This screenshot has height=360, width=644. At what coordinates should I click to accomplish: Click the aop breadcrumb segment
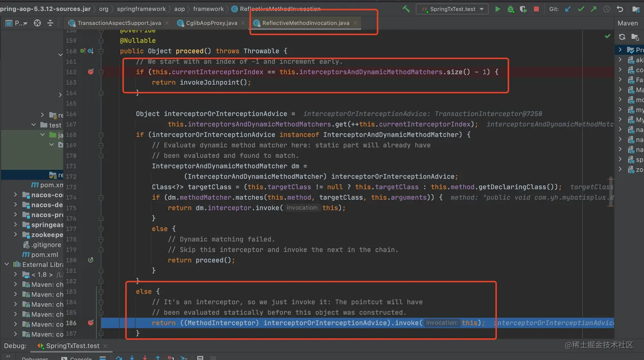click(x=179, y=9)
